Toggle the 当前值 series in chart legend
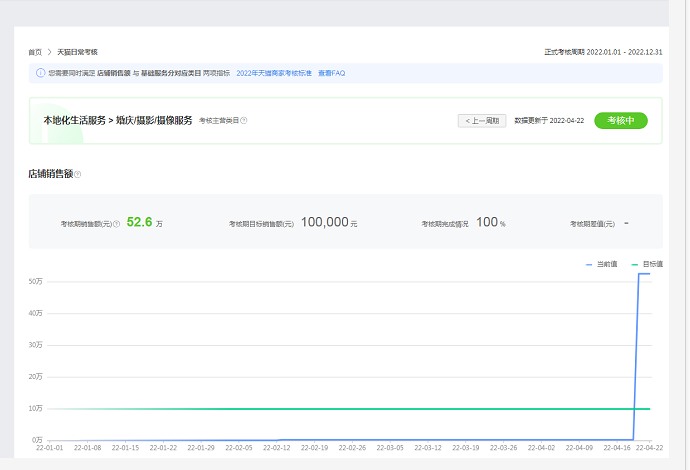Image resolution: width=690 pixels, height=470 pixels. pos(601,264)
